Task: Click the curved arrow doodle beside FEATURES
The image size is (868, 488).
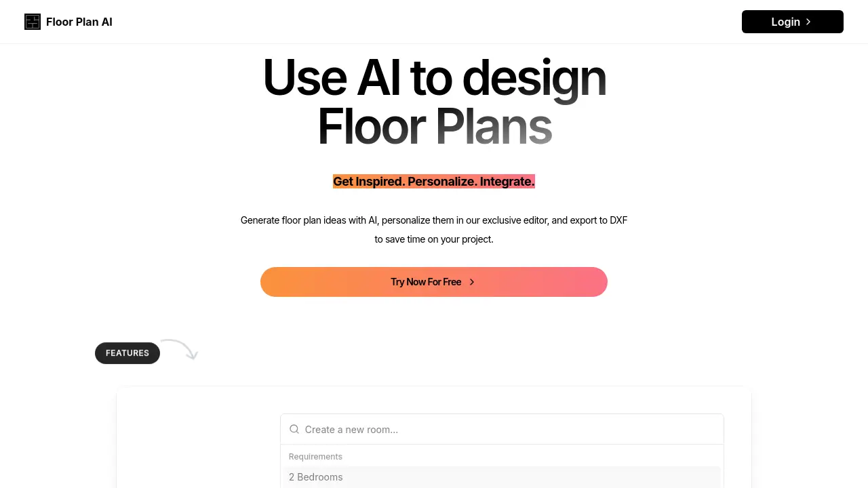Action: [x=179, y=349]
